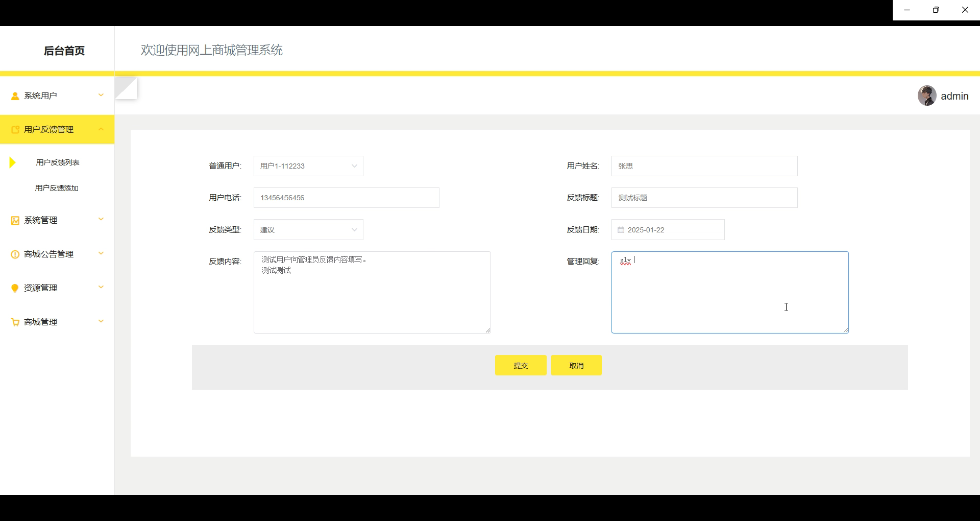The image size is (980, 521).
Task: Click the 用户反馈管理 edit icon
Action: [15, 130]
